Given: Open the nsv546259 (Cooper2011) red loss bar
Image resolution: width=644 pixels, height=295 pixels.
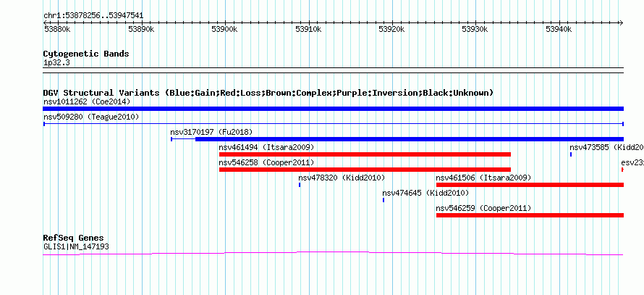Looking at the screenshot, I should (x=530, y=215).
